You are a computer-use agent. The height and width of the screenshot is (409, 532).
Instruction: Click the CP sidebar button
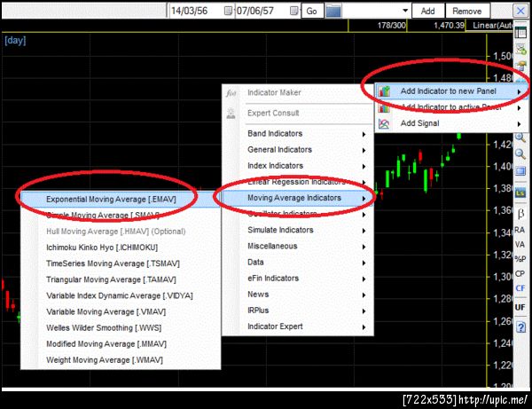pyautogui.click(x=520, y=273)
